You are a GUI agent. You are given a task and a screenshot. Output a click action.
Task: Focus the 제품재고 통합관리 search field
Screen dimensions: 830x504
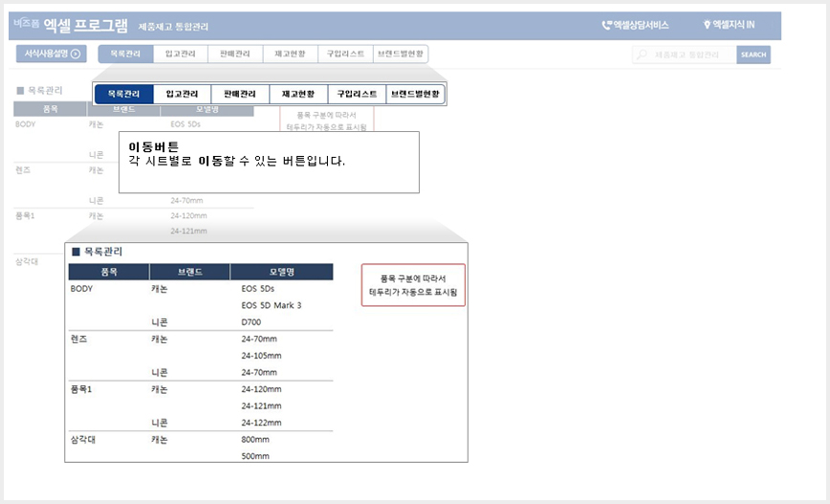(x=685, y=55)
